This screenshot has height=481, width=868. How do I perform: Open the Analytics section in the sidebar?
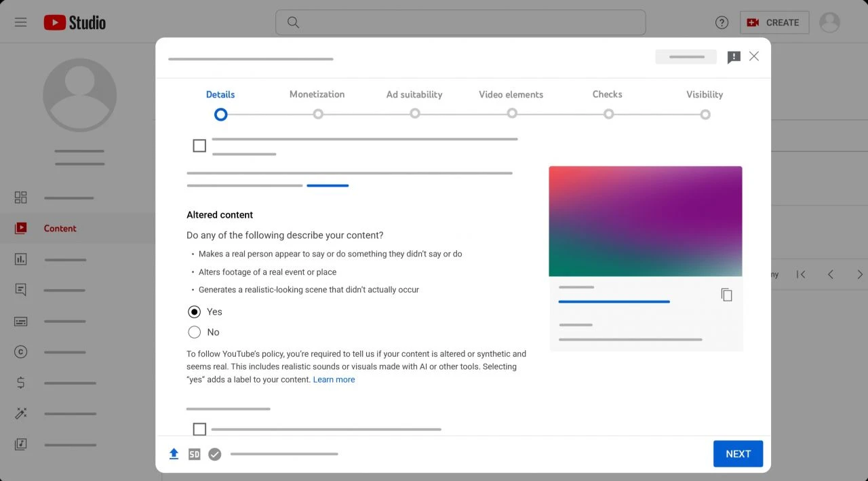coord(20,259)
